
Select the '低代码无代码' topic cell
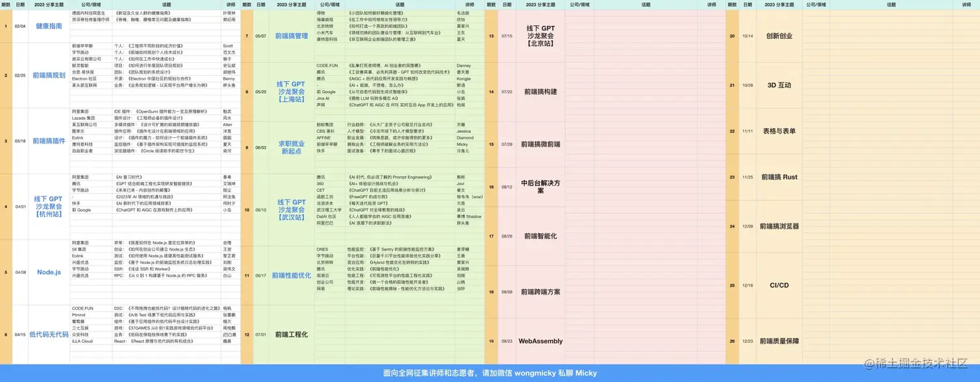click(49, 335)
